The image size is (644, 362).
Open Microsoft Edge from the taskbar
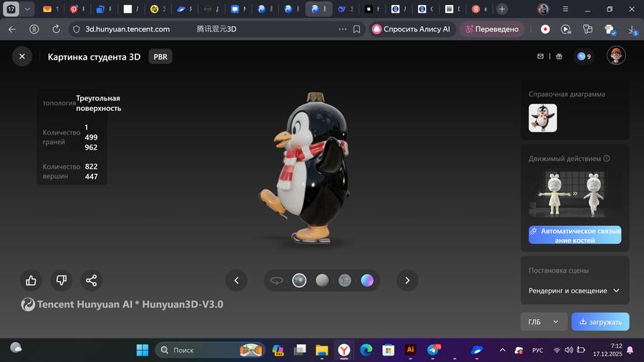[x=366, y=350]
